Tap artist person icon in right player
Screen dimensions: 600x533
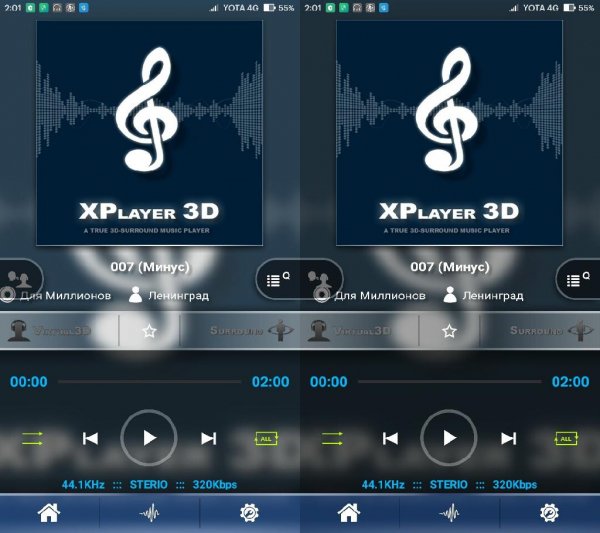click(x=450, y=295)
